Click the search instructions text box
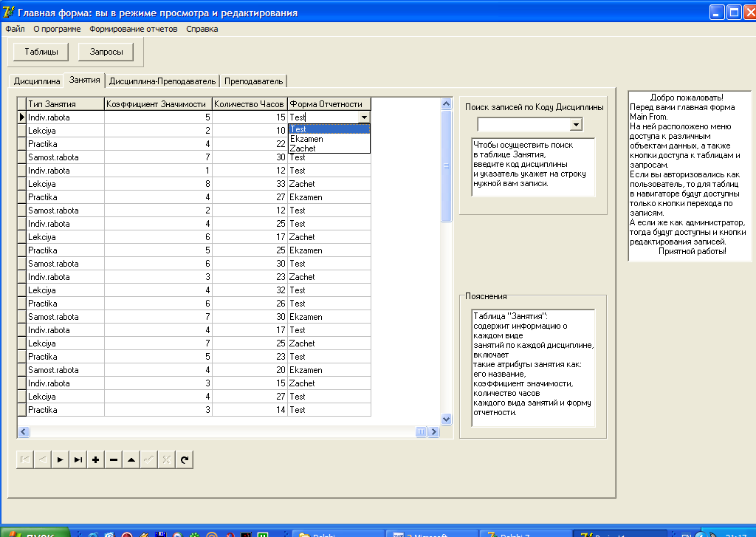Viewport: 756px width, 537px height. (x=533, y=167)
